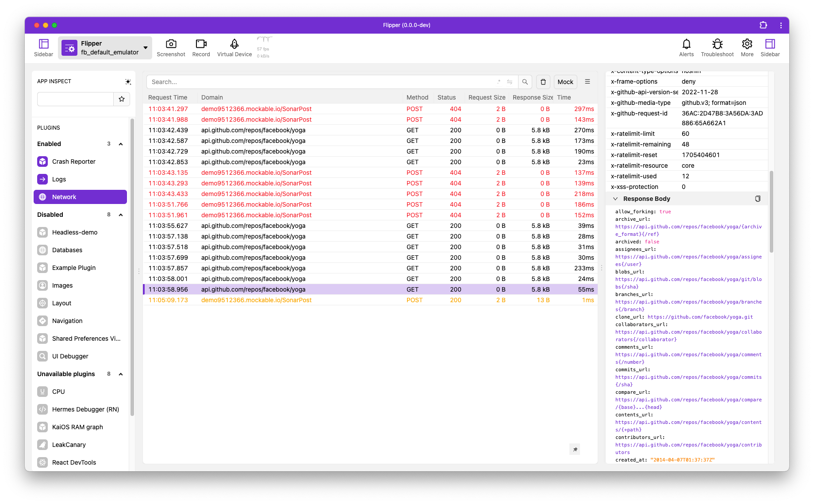
Task: Click the Navigation plugin icon
Action: (x=42, y=321)
